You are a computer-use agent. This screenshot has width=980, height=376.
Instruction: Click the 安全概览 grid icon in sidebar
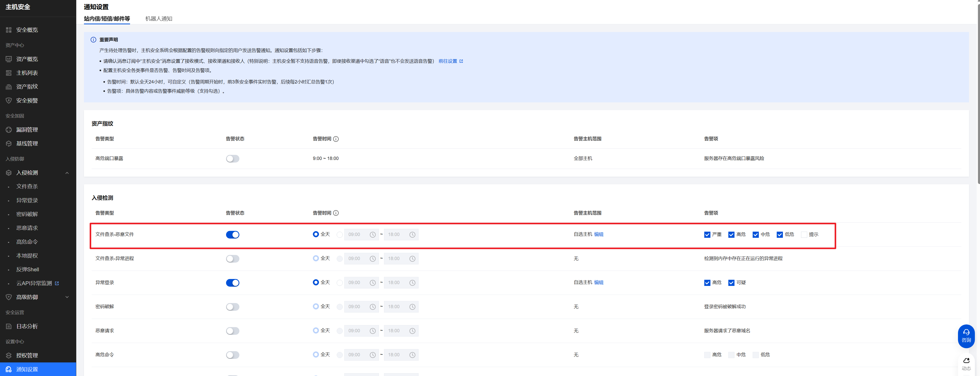coord(9,30)
